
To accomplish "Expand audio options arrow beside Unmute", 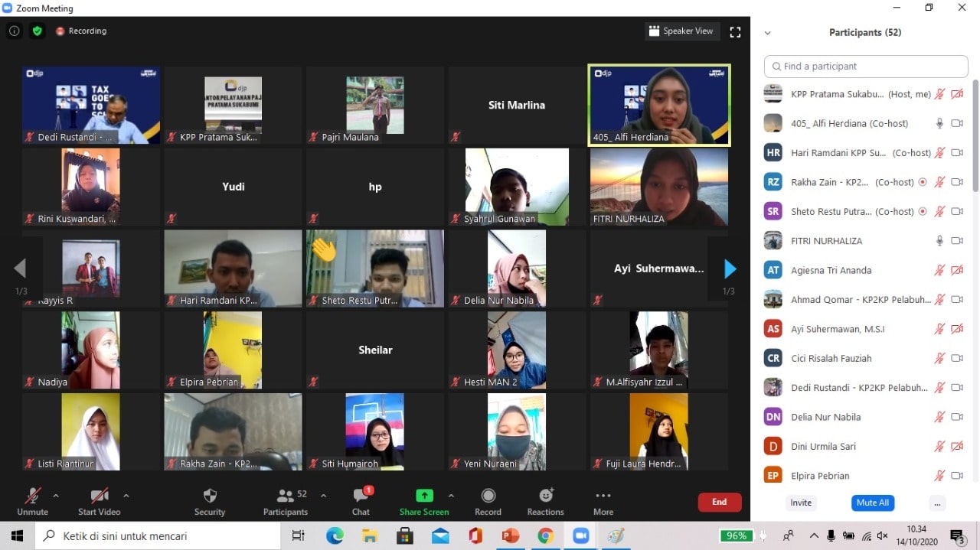I will (x=59, y=495).
